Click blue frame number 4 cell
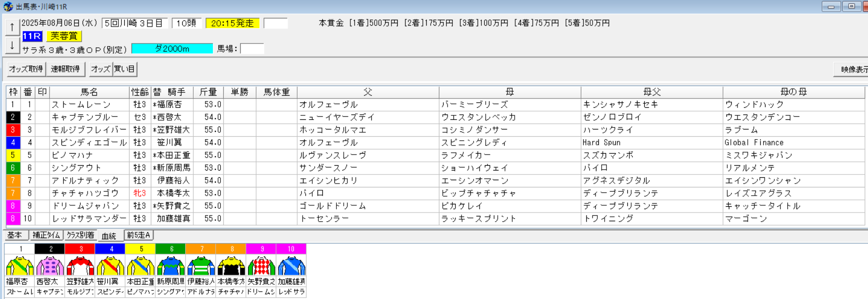 click(13, 142)
